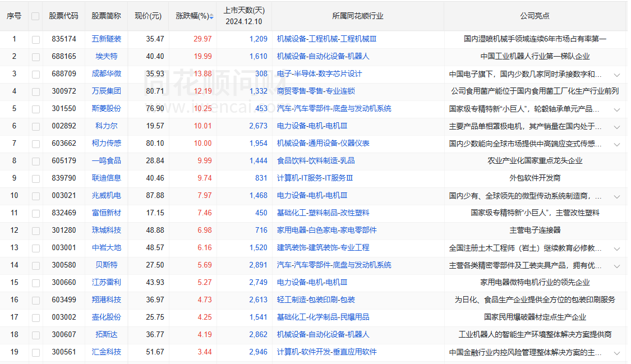Click the listing days value 2,946

tap(259, 352)
